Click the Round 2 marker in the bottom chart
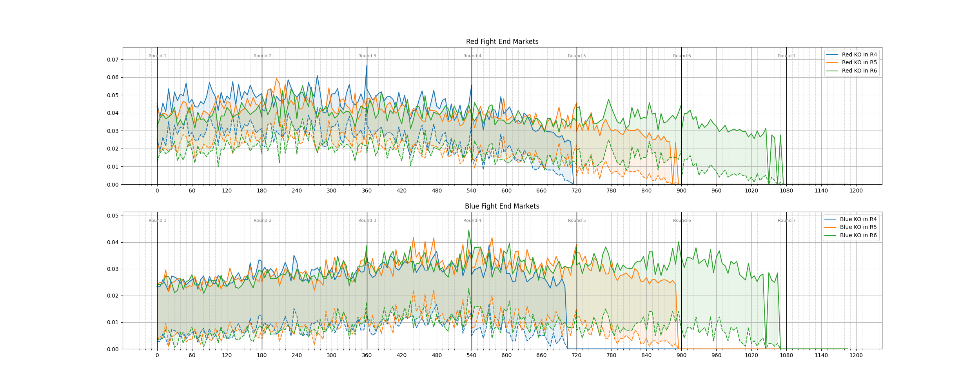Screen dimensions: 980x392 (x=262, y=220)
